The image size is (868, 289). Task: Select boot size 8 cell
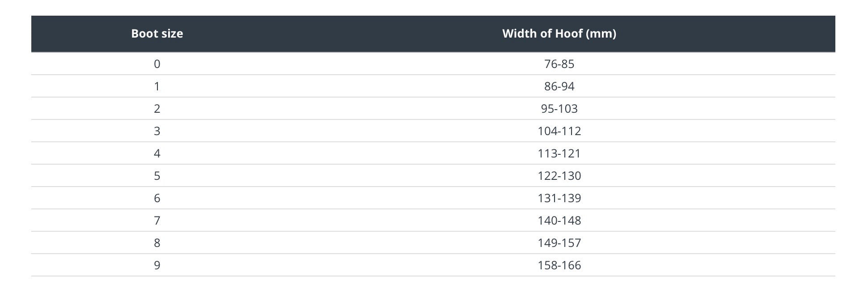(x=157, y=243)
